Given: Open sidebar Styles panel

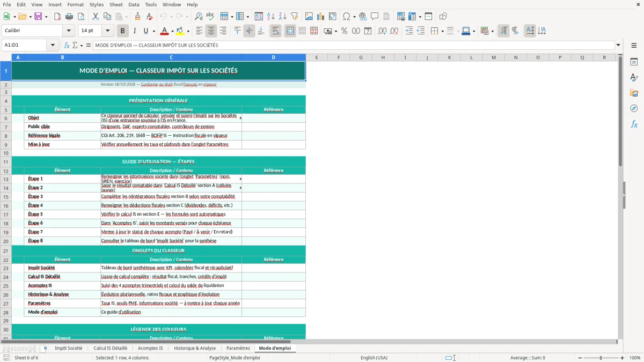Looking at the screenshot, I should [634, 78].
